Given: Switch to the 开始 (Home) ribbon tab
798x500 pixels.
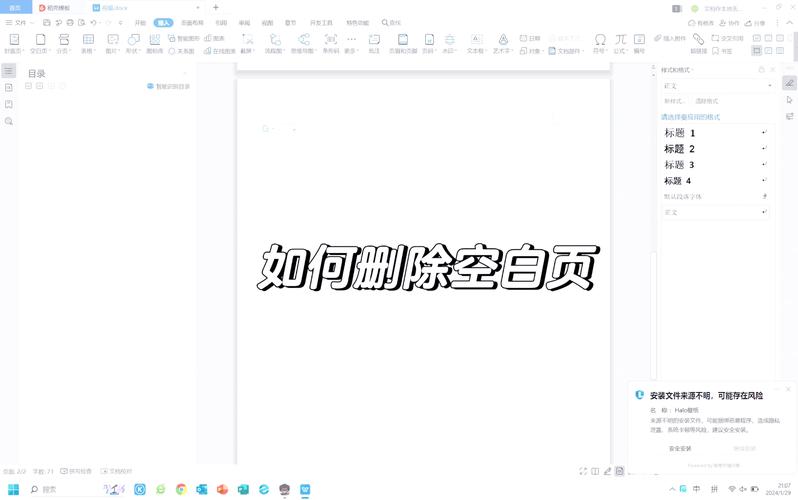Looking at the screenshot, I should pyautogui.click(x=140, y=23).
